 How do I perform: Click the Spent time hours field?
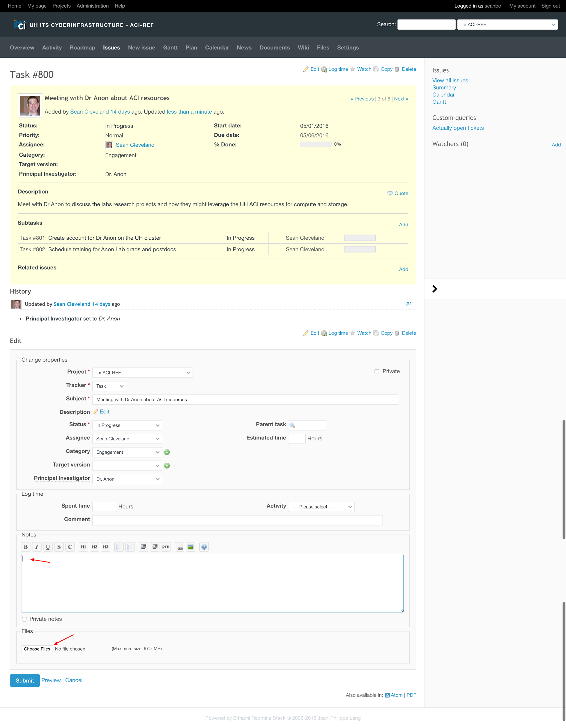pyautogui.click(x=104, y=507)
